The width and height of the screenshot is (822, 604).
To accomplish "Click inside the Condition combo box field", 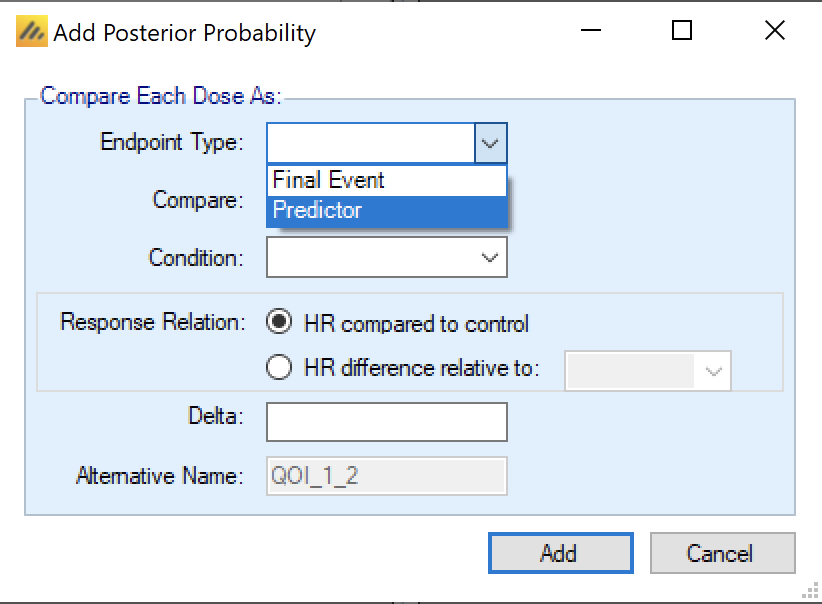I will click(x=371, y=257).
